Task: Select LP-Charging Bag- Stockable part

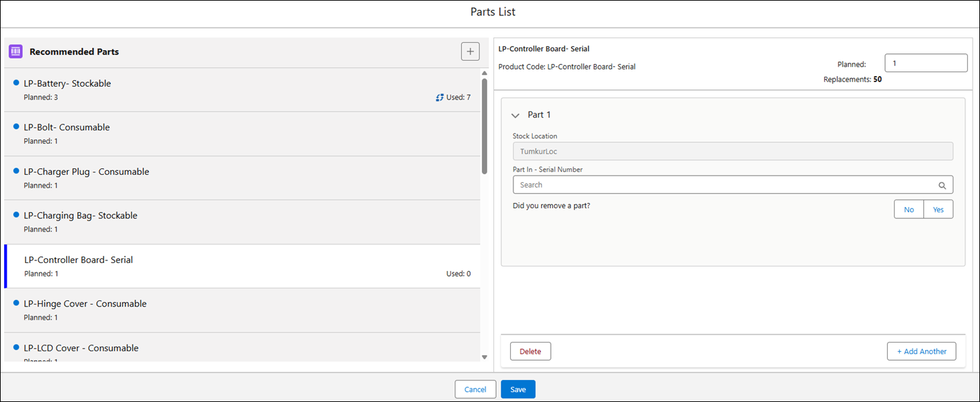Action: 242,222
